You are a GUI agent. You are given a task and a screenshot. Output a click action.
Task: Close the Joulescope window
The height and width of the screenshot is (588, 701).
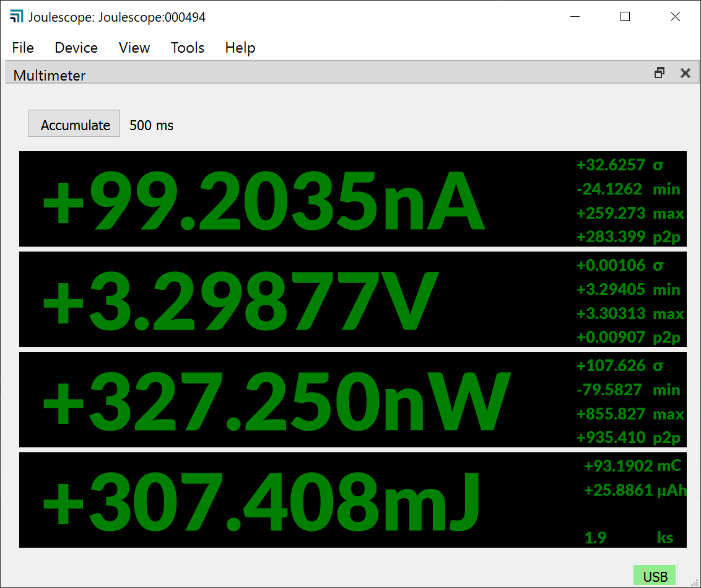(x=675, y=17)
